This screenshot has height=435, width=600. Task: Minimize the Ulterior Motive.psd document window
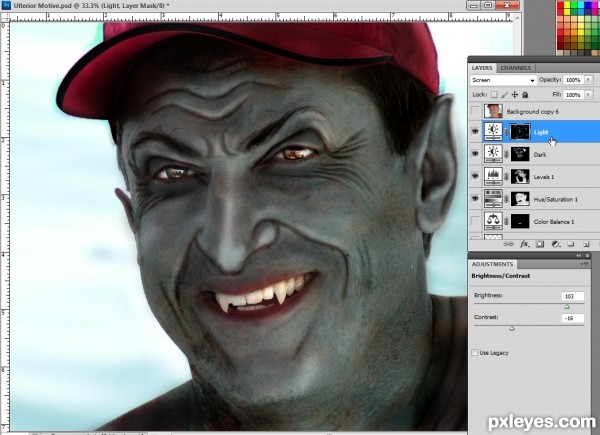coord(474,5)
